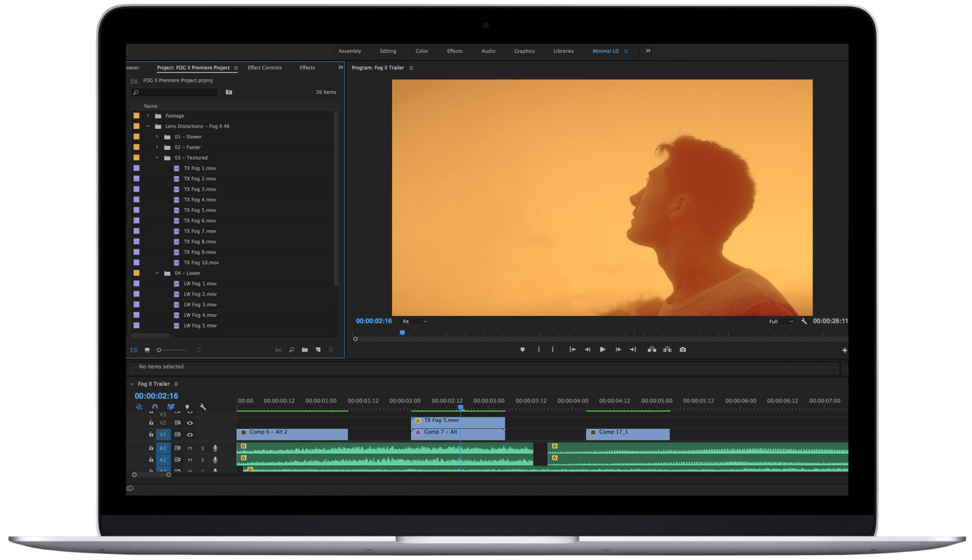Open the Fit zoom level dropdown
The image size is (972, 560).
pyautogui.click(x=414, y=322)
